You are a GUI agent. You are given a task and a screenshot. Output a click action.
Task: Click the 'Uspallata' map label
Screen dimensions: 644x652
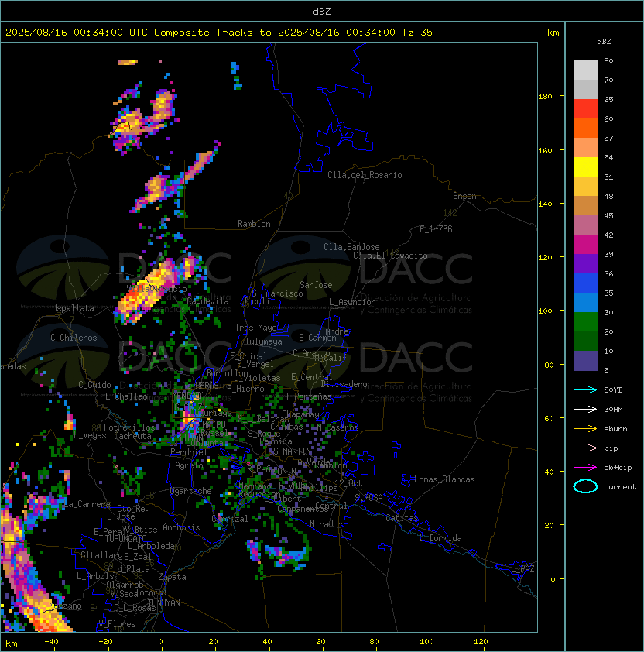click(73, 308)
